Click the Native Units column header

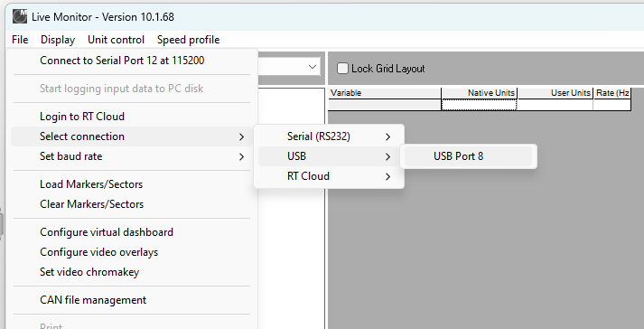tap(479, 93)
